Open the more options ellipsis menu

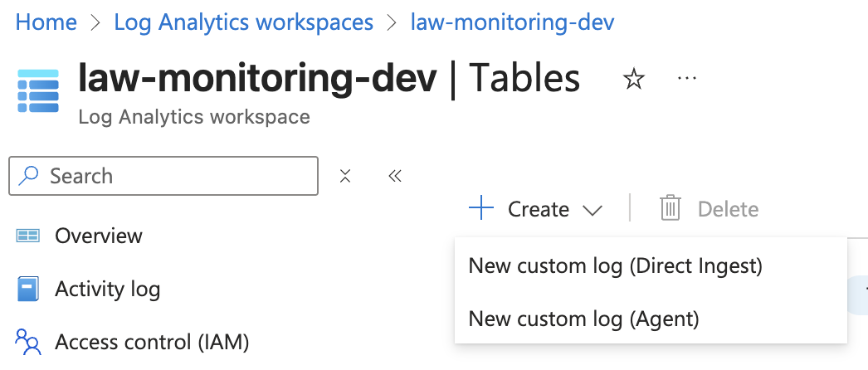point(687,79)
